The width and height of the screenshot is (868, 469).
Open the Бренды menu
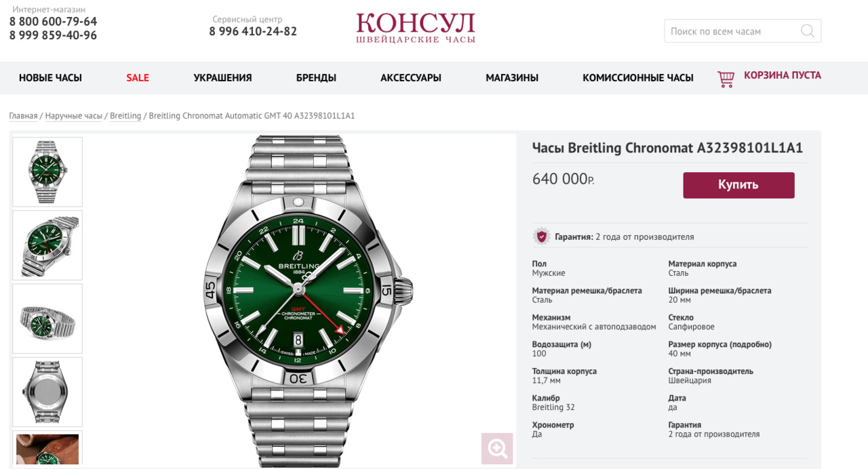tap(316, 78)
